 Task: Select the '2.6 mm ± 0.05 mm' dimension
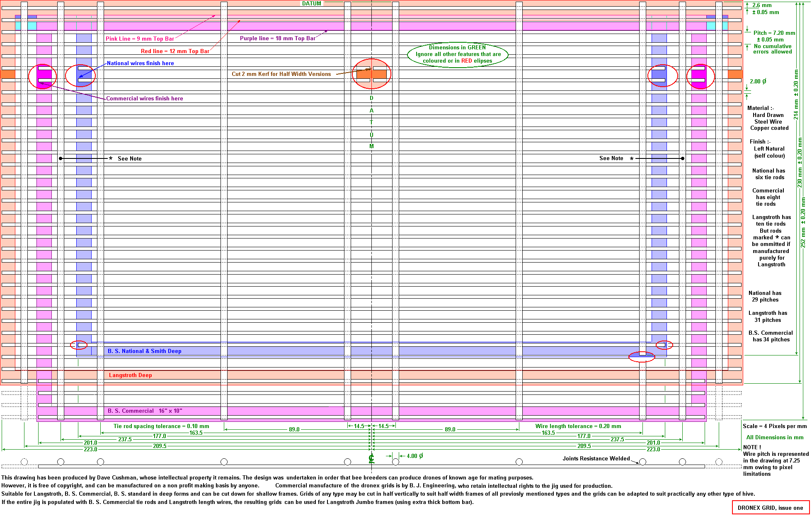(765, 9)
